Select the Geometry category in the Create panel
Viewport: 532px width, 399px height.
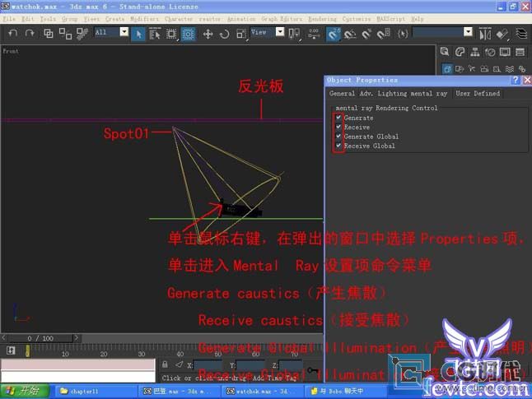click(x=447, y=69)
